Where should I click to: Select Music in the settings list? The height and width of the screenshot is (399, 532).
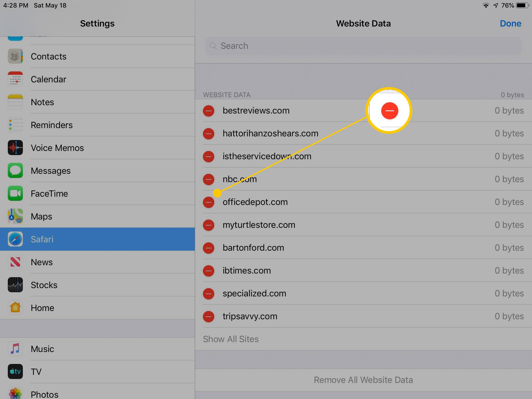[97, 349]
